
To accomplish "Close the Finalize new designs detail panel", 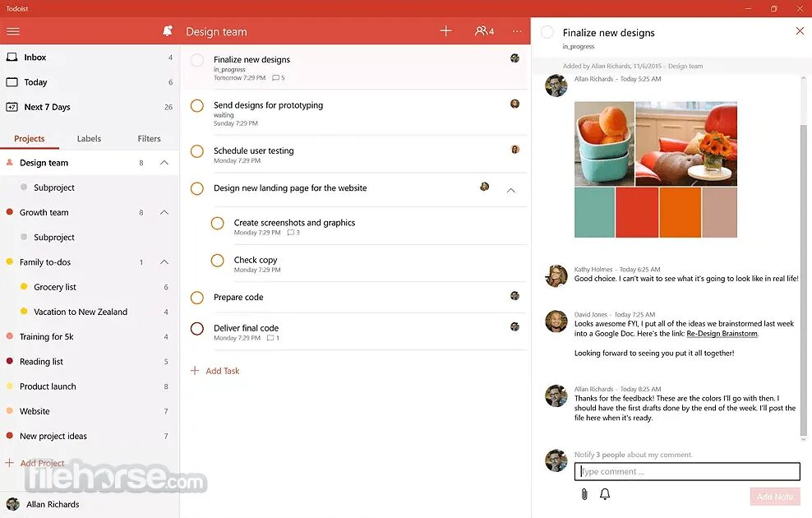I will tap(800, 31).
